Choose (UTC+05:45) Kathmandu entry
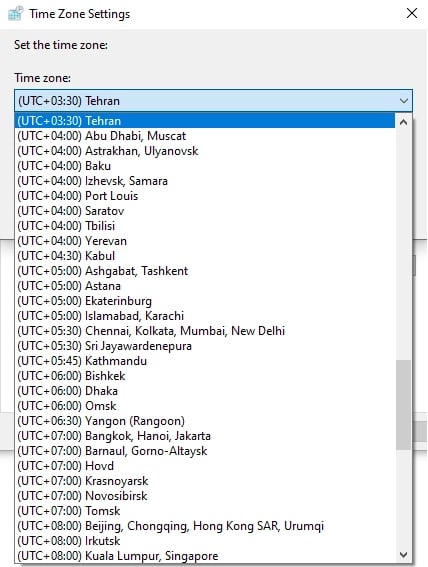Image resolution: width=428 pixels, height=567 pixels. pos(205,361)
